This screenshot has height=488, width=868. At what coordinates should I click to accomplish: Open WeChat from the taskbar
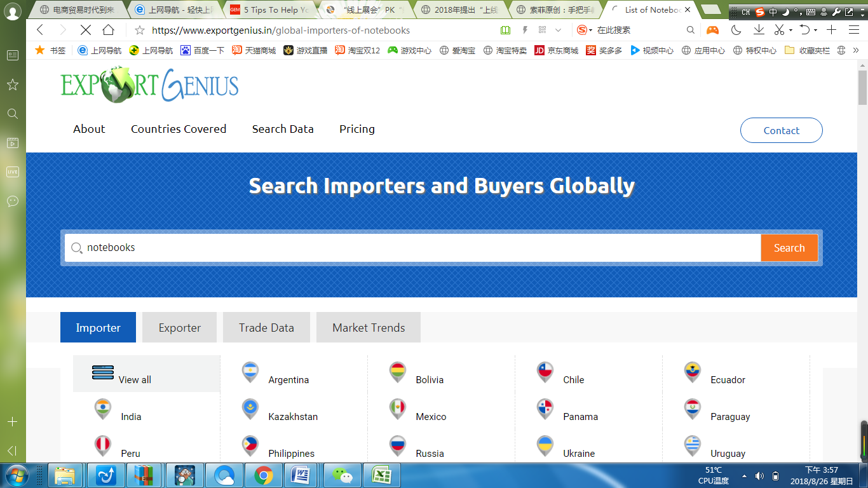coord(343,475)
